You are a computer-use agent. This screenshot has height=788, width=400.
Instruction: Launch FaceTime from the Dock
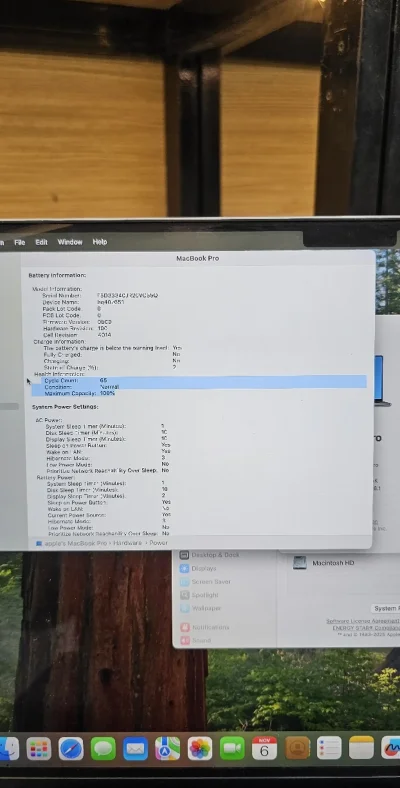pyautogui.click(x=232, y=749)
